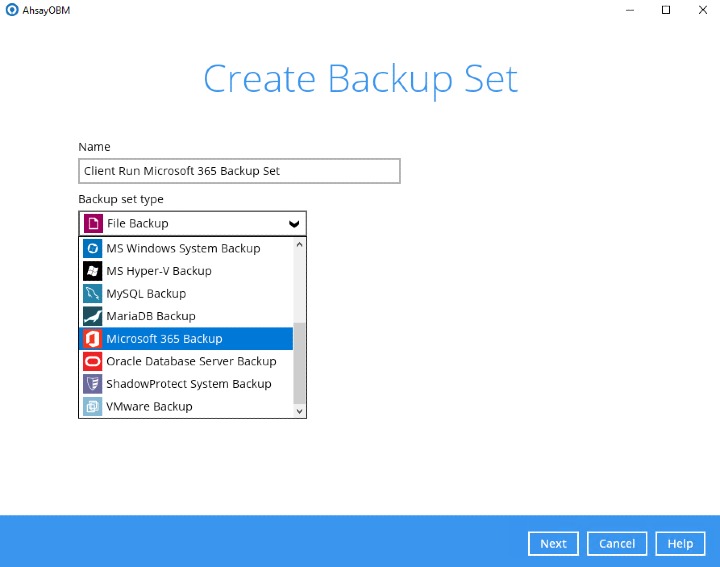Screen dimensions: 720x567
Task: Click the File Backup icon in combo box
Action: click(x=92, y=223)
